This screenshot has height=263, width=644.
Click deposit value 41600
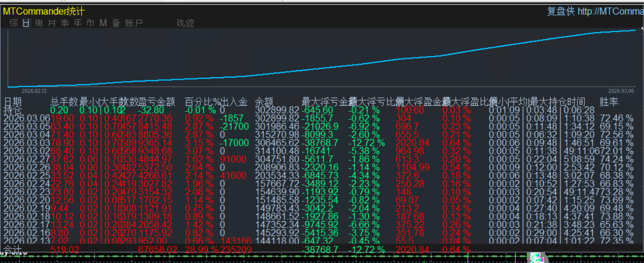pyautogui.click(x=233, y=175)
